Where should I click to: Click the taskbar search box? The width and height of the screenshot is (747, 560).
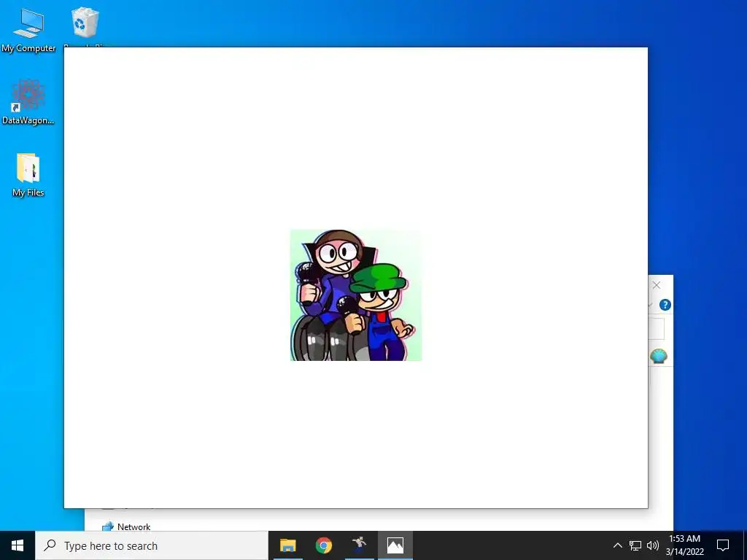(x=152, y=545)
